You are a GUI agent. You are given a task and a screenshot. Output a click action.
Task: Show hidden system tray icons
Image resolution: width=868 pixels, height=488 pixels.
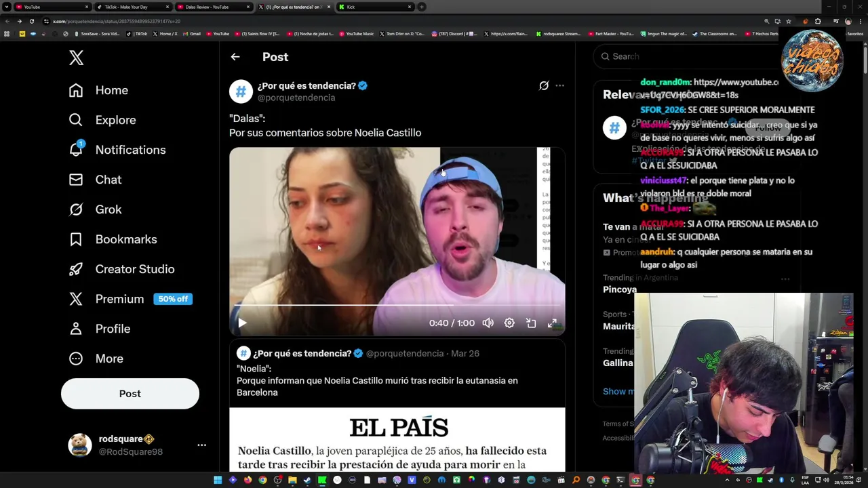point(727,480)
